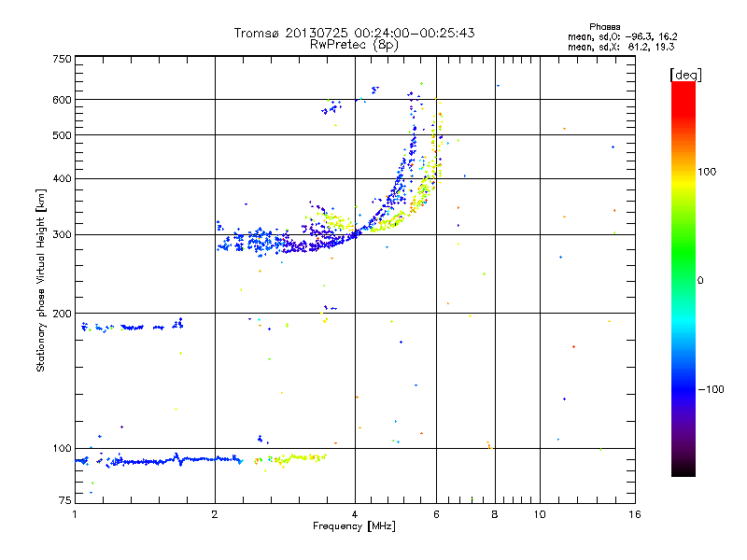Click the '75' height tick label
This screenshot has height=560, width=747.
[65, 500]
